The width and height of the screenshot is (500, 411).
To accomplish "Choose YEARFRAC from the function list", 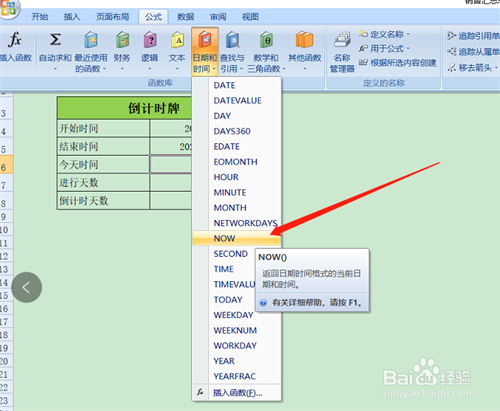I will click(237, 377).
